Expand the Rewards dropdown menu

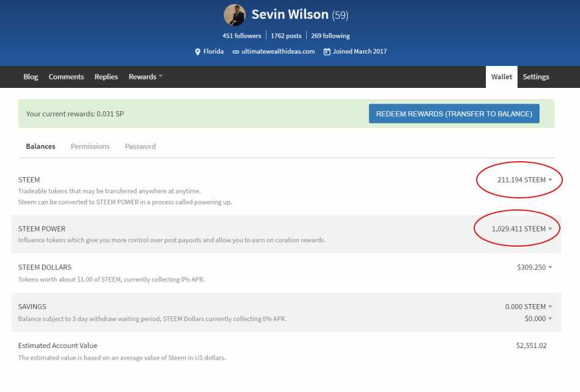coord(145,77)
